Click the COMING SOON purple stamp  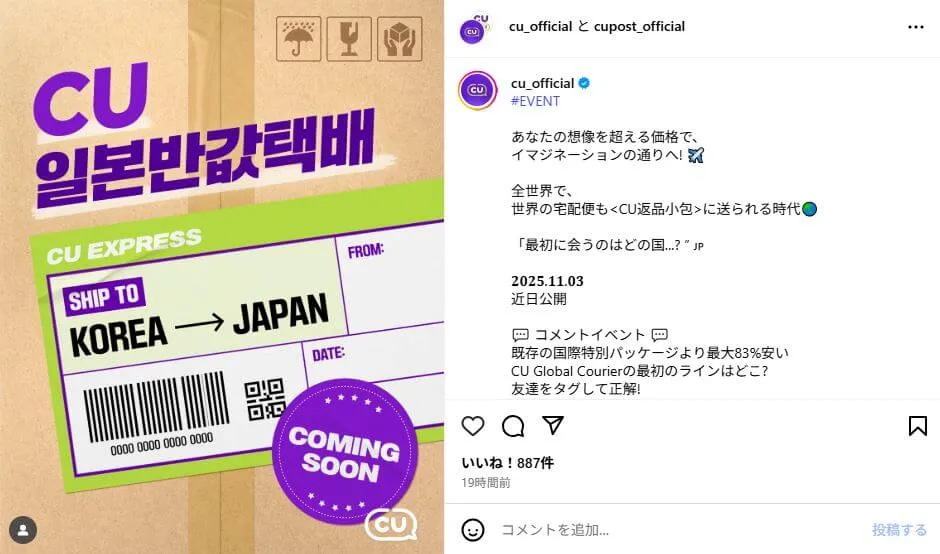pos(345,452)
